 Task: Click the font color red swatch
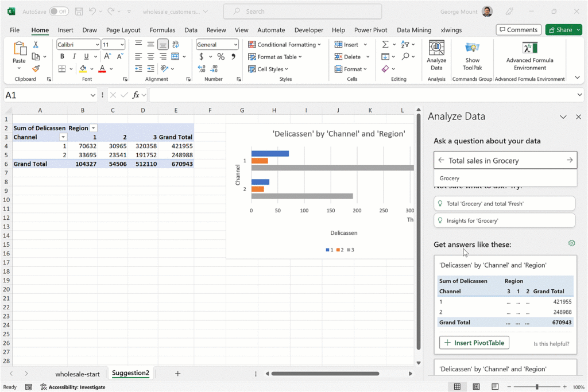(102, 69)
